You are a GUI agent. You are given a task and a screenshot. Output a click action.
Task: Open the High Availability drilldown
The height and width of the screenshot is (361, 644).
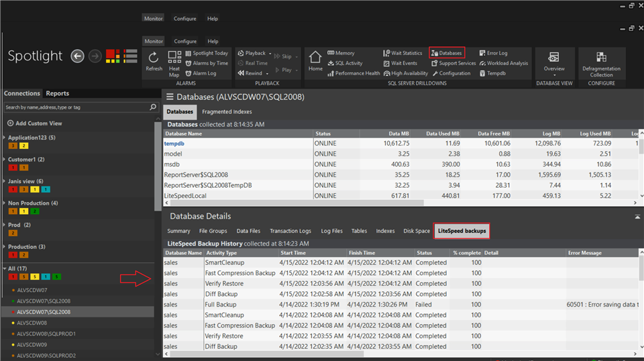pyautogui.click(x=406, y=73)
